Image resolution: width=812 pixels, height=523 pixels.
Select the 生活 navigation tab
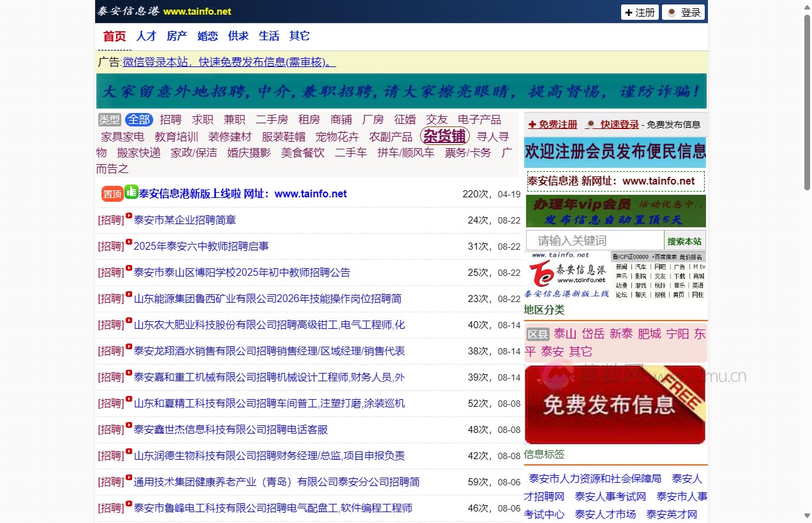pos(269,36)
